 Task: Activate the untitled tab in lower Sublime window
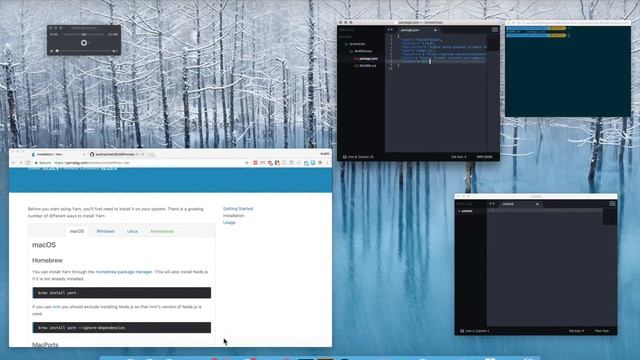[x=519, y=204]
